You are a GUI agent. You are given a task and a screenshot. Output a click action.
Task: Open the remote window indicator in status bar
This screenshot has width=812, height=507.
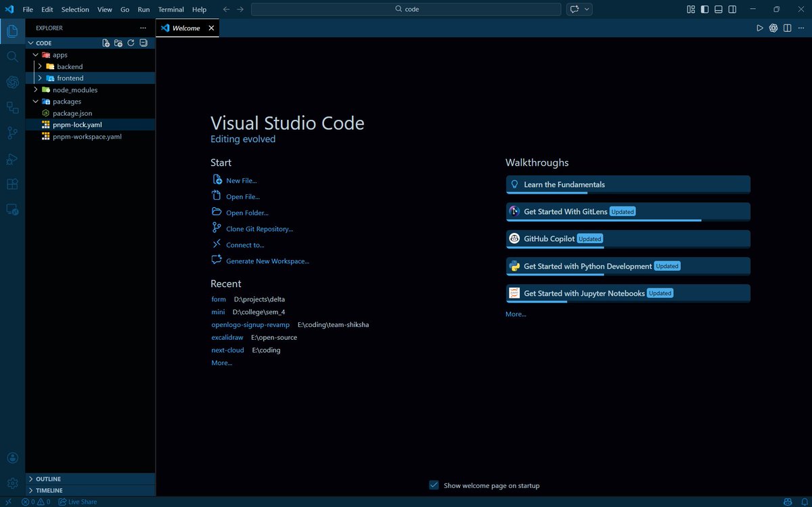[9, 502]
